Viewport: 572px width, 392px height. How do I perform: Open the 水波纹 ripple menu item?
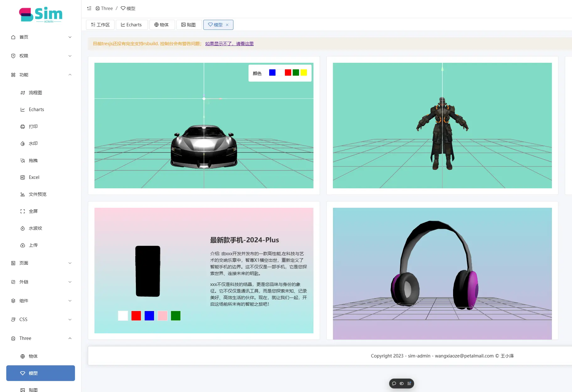[41, 228]
